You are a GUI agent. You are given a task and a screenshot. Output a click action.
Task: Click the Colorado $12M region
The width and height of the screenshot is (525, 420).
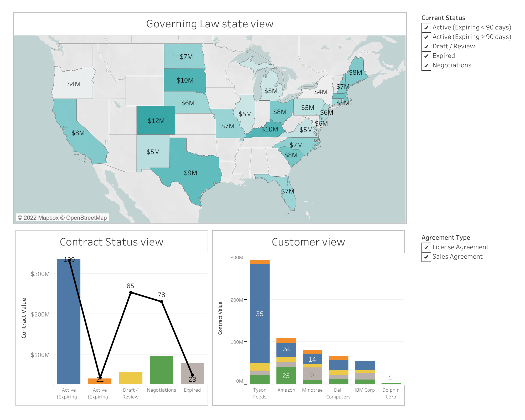pyautogui.click(x=156, y=120)
